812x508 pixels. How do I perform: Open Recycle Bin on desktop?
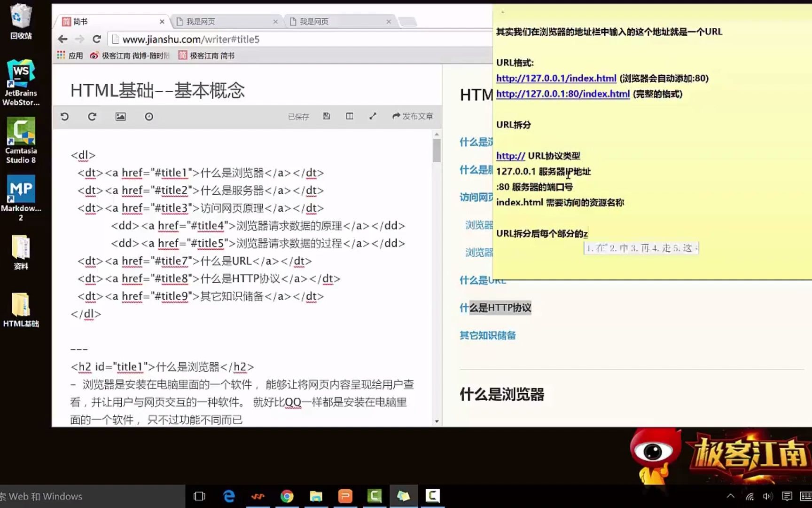pos(21,21)
